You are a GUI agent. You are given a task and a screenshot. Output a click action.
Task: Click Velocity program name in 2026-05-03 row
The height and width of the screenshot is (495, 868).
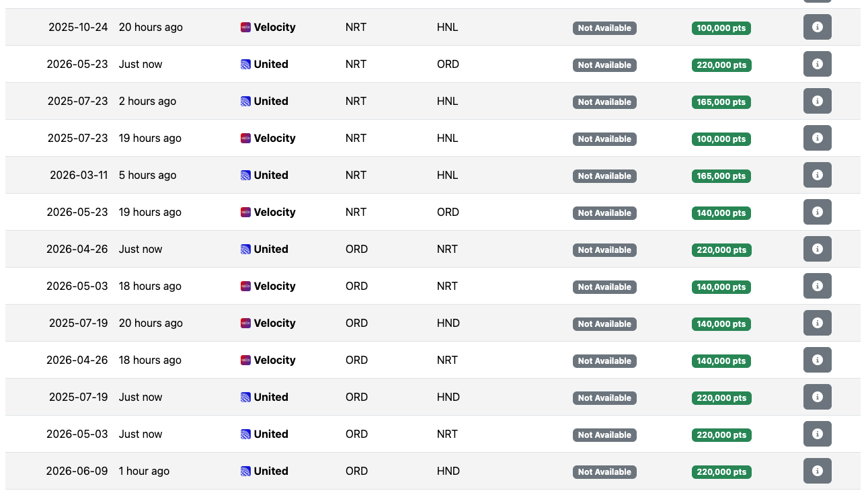pyautogui.click(x=274, y=286)
